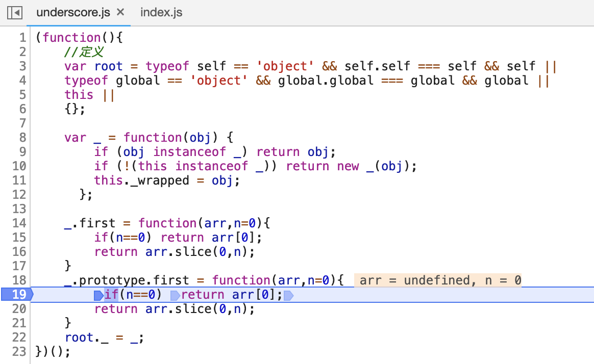The height and width of the screenshot is (364, 594).
Task: Select the underscore.js tab
Action: click(x=73, y=12)
